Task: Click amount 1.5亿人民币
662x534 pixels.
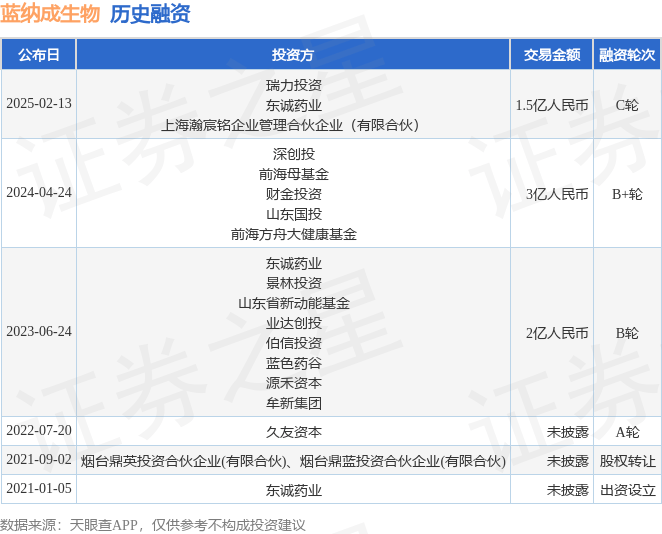Action: 552,105
